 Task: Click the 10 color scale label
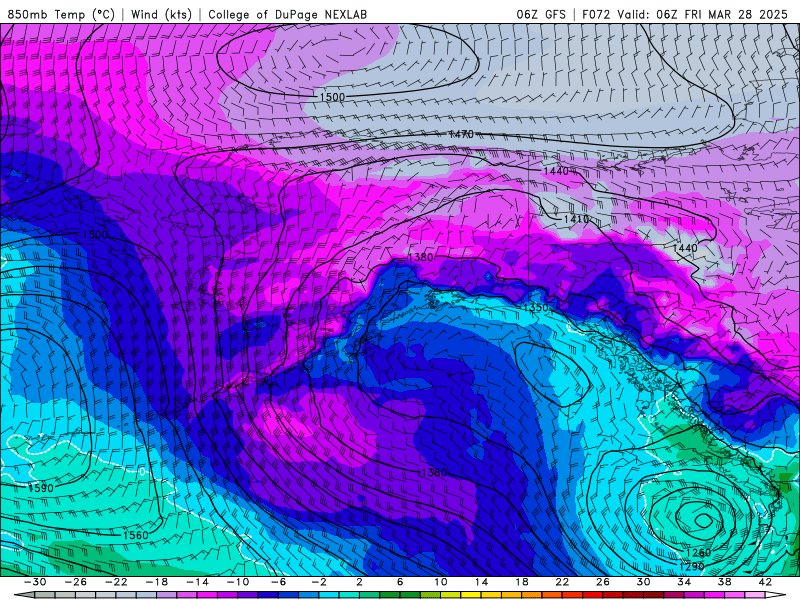click(441, 582)
